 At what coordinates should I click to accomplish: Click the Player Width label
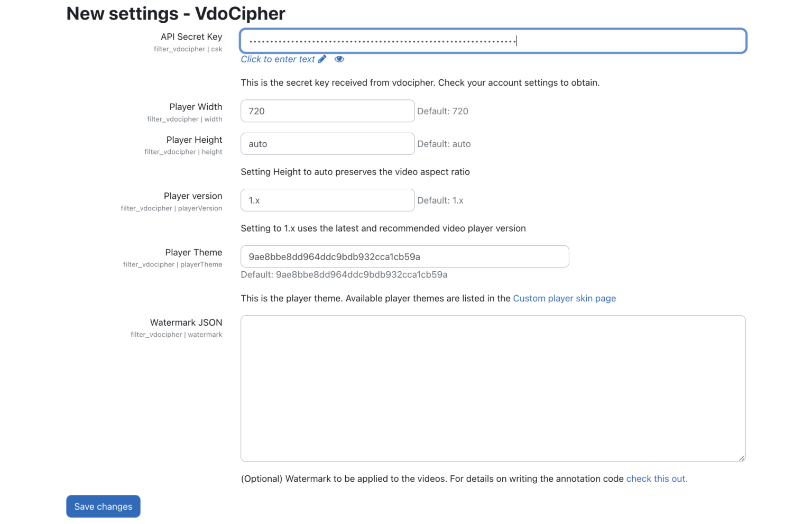196,107
